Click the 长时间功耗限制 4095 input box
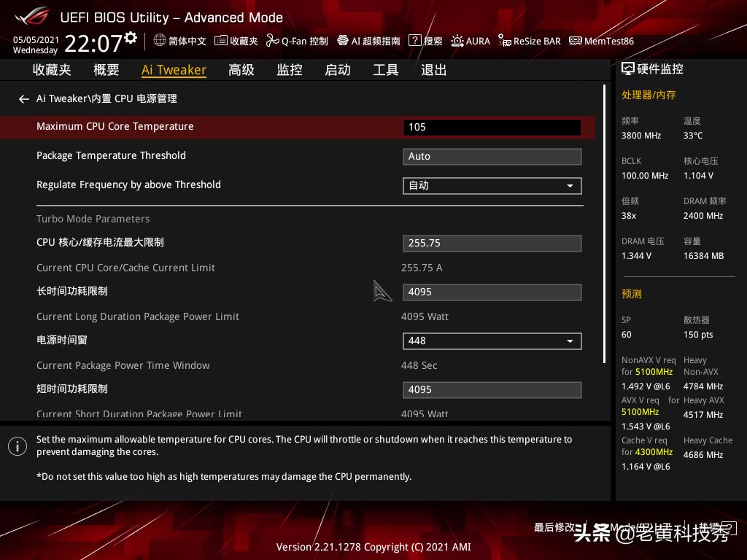 click(492, 292)
